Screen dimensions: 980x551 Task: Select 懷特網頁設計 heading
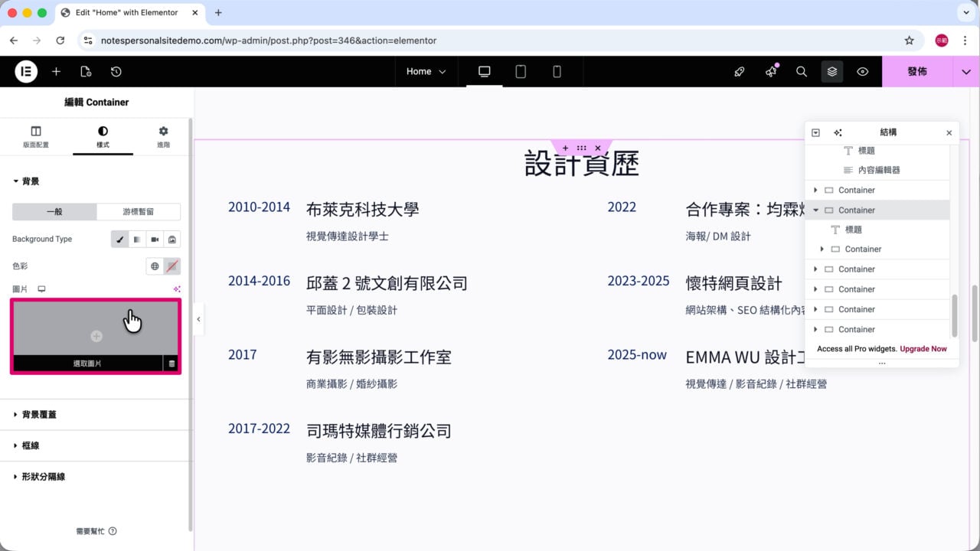[x=733, y=283]
